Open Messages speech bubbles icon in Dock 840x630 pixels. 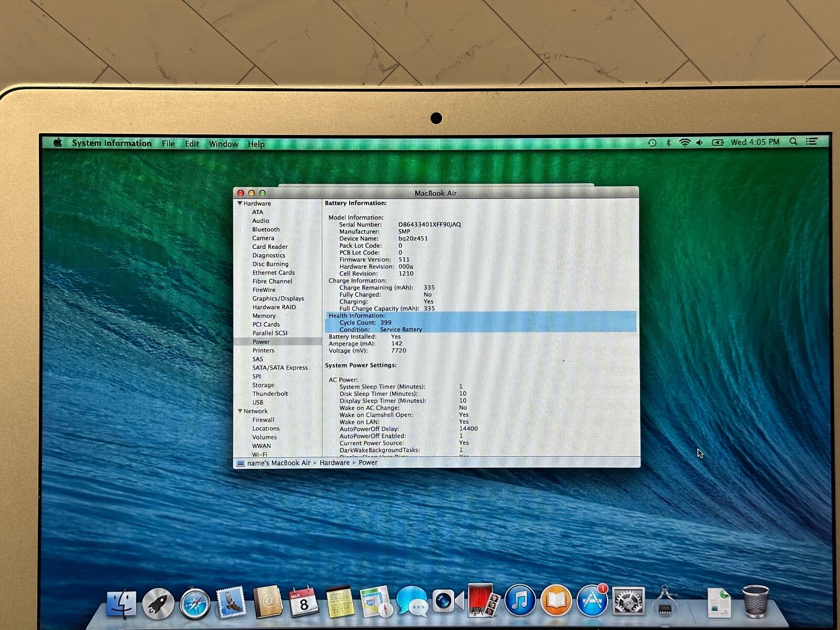pos(413,601)
